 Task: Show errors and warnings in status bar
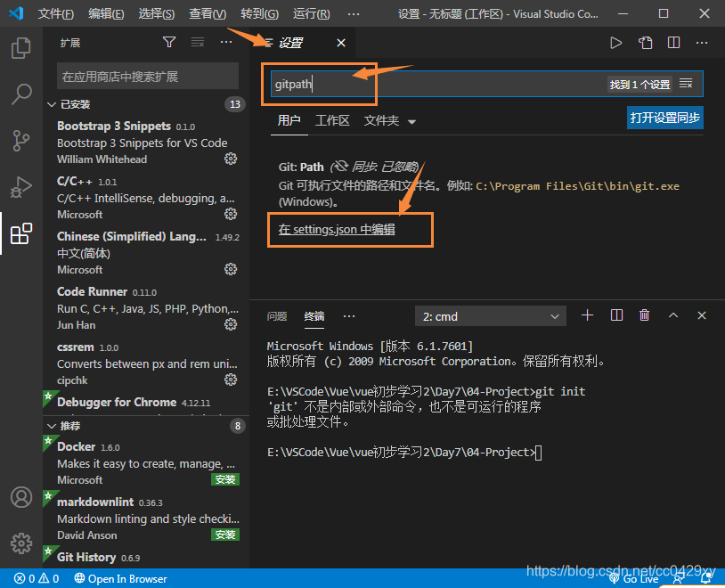coord(37,578)
